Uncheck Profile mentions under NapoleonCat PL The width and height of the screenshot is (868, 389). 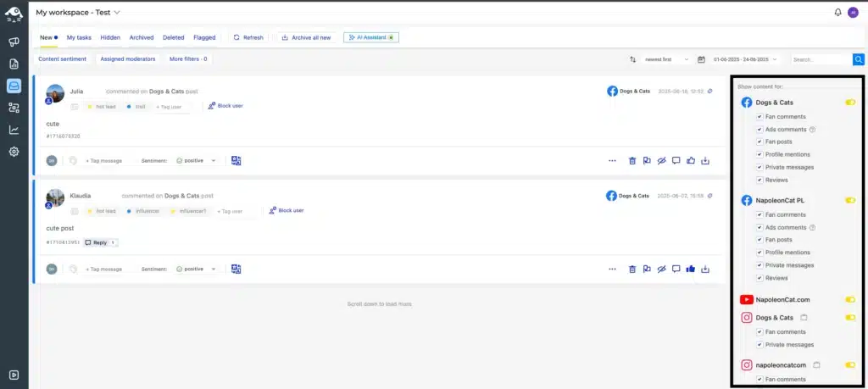coord(759,253)
